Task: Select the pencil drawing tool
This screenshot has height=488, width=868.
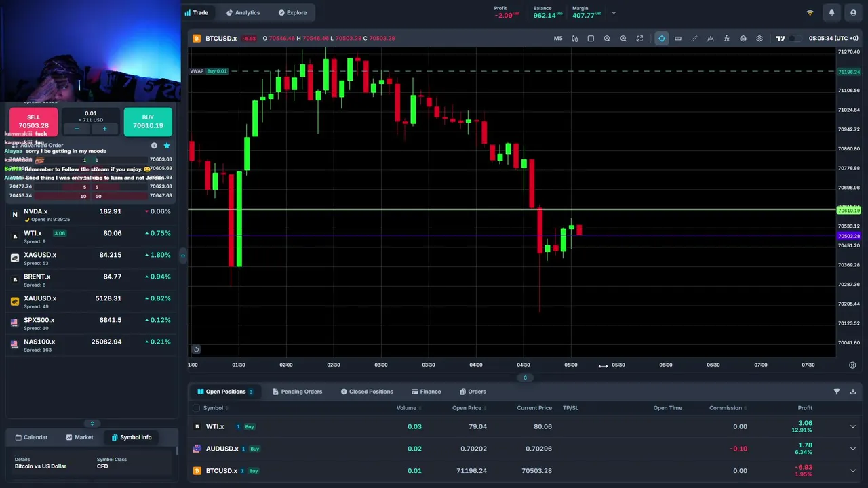Action: [694, 39]
